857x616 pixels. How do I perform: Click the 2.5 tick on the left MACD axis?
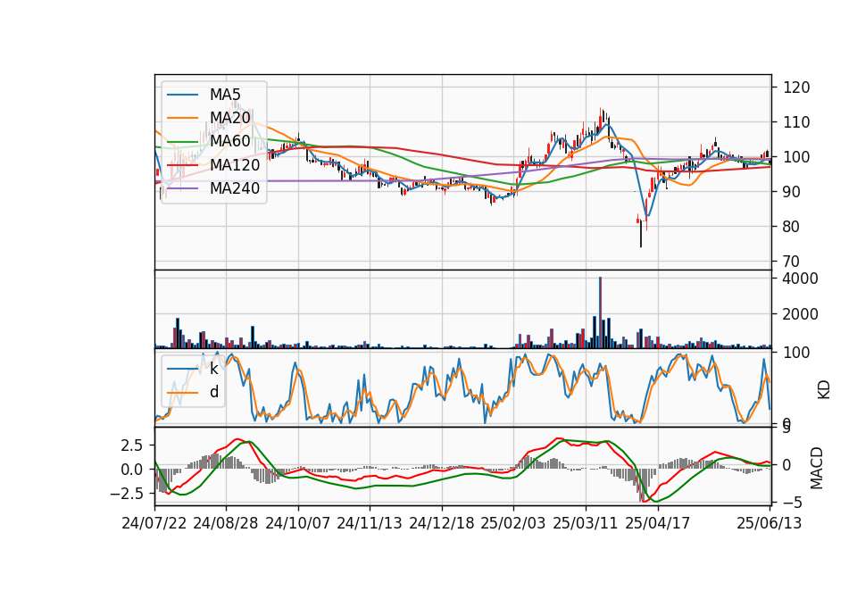click(132, 445)
